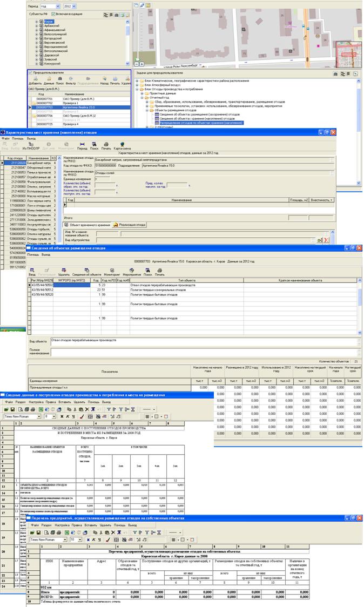Click Объект временного хранения button
Screen dimensions: 364x607
(87, 224)
